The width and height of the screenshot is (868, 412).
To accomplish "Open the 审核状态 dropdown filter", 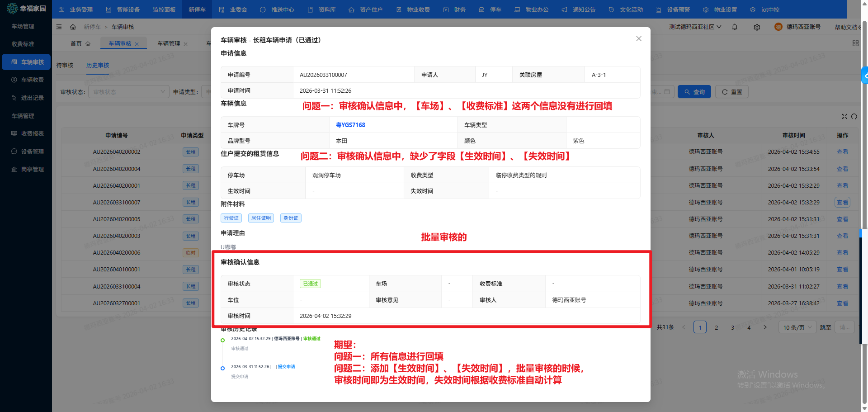I will (x=128, y=92).
